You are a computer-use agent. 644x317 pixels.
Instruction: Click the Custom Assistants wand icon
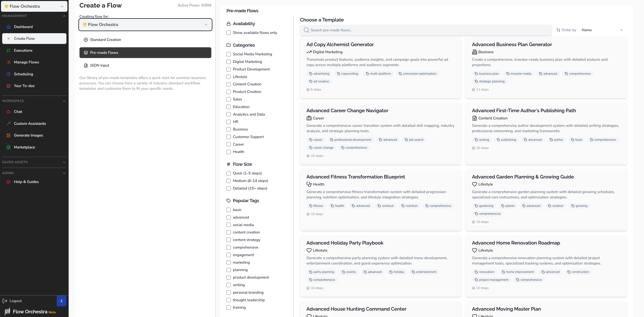[x=9, y=123]
